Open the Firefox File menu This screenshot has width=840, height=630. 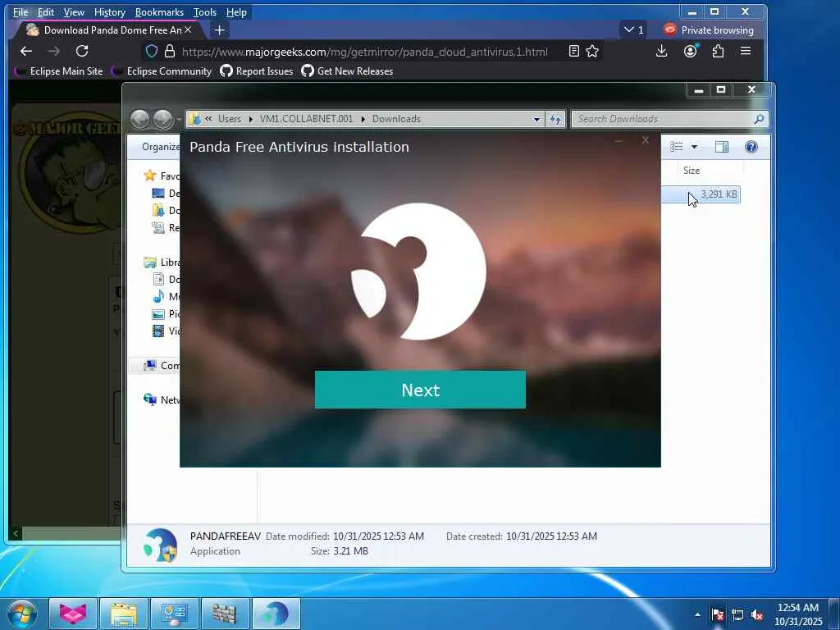click(x=21, y=11)
